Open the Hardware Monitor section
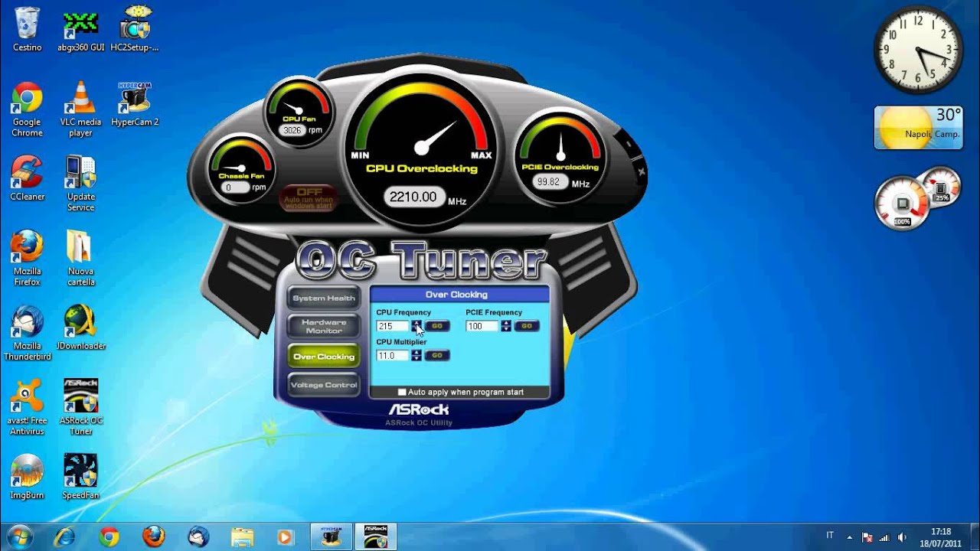 pyautogui.click(x=324, y=326)
